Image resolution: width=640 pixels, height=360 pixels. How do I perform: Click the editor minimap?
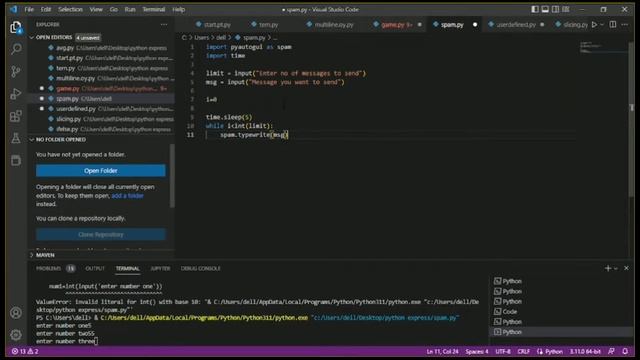point(603,47)
